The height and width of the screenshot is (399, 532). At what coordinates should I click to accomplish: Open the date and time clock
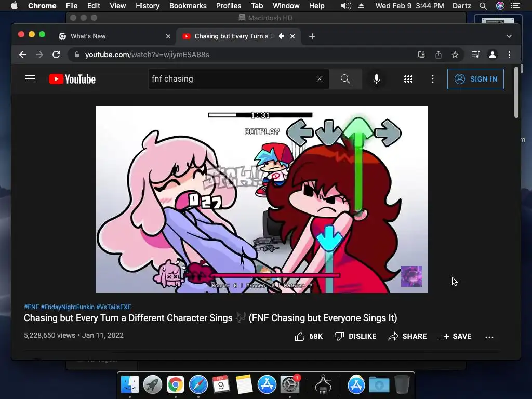[409, 6]
